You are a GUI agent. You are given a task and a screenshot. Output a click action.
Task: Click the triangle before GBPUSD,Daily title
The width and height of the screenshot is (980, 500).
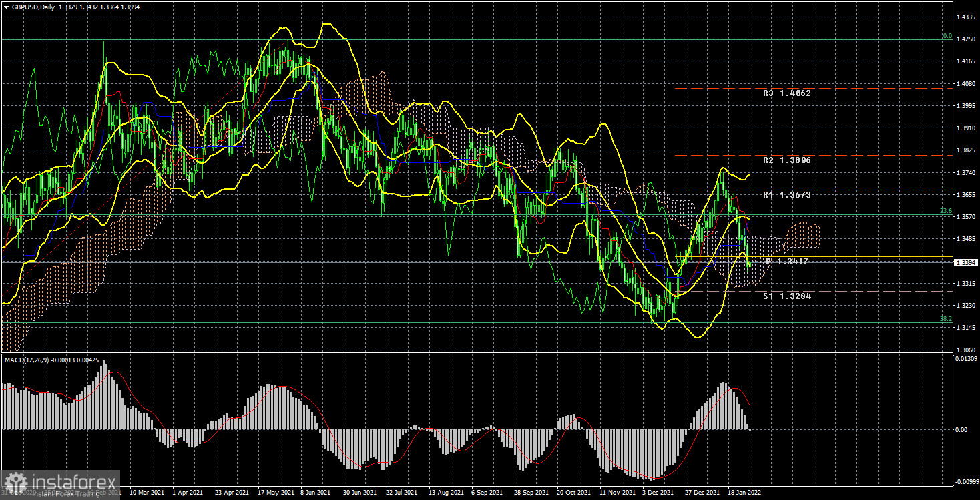[x=6, y=7]
